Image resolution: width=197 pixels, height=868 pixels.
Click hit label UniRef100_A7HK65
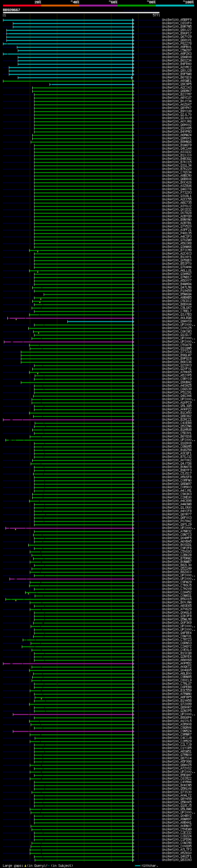coord(177,372)
